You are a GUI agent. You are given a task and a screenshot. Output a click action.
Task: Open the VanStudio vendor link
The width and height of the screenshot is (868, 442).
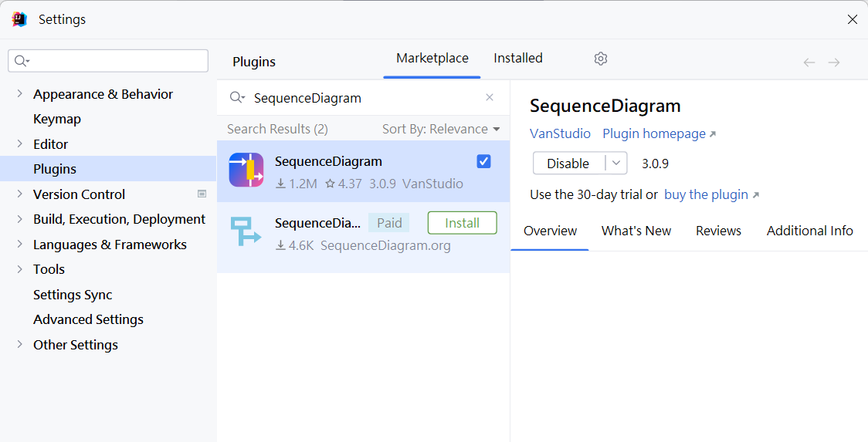coord(560,134)
